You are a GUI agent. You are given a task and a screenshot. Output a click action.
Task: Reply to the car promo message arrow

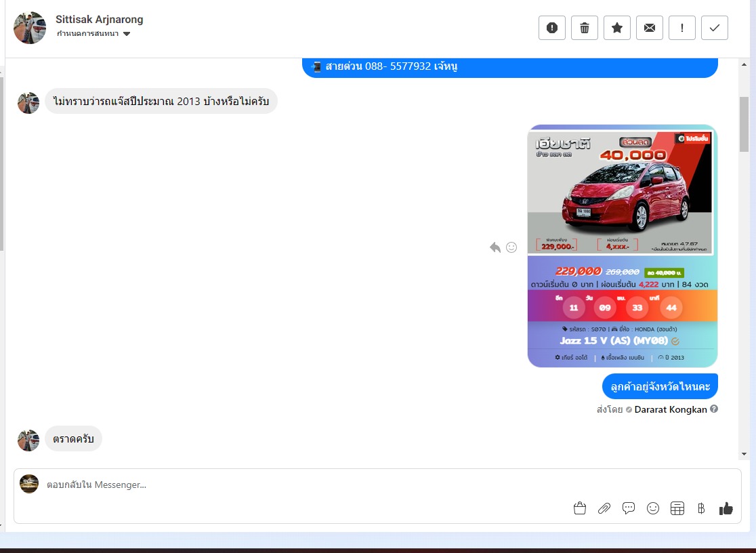coord(495,247)
